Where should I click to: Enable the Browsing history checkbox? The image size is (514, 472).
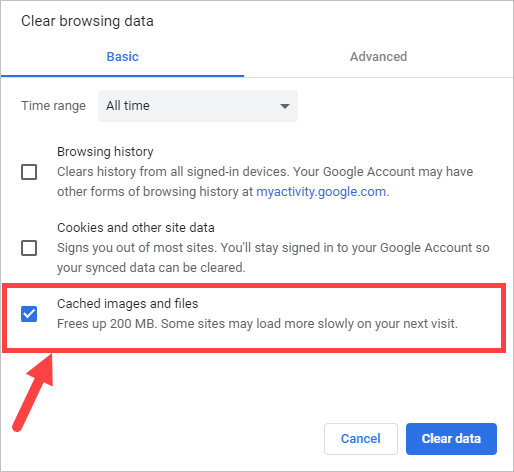[x=29, y=172]
